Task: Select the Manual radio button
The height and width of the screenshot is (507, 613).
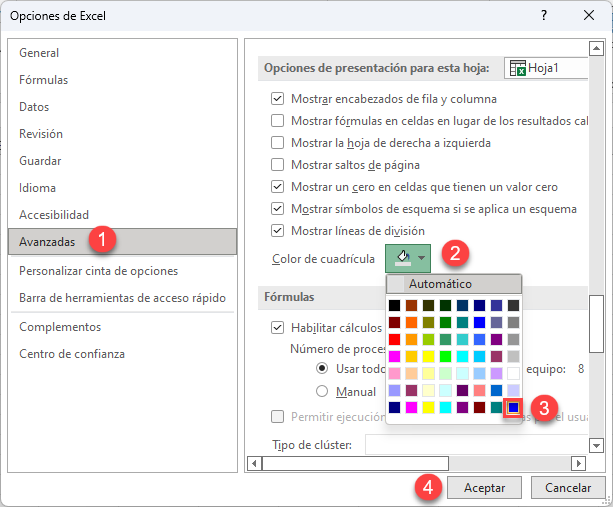Action: point(322,391)
